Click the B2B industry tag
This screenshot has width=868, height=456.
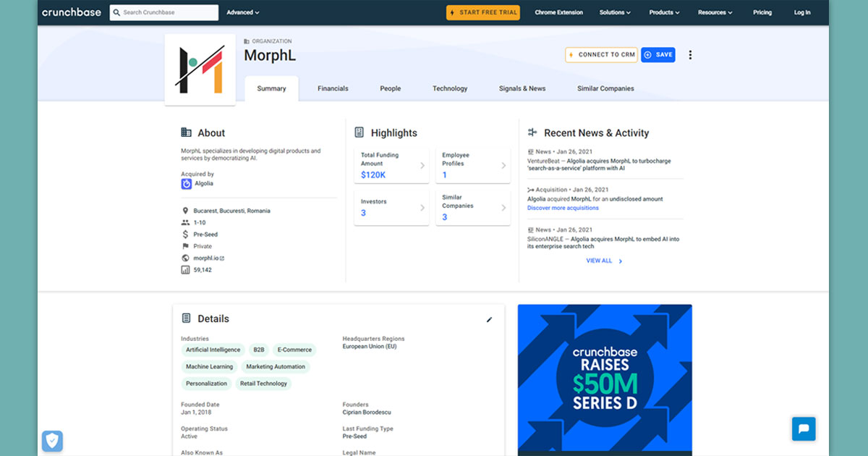click(x=259, y=350)
